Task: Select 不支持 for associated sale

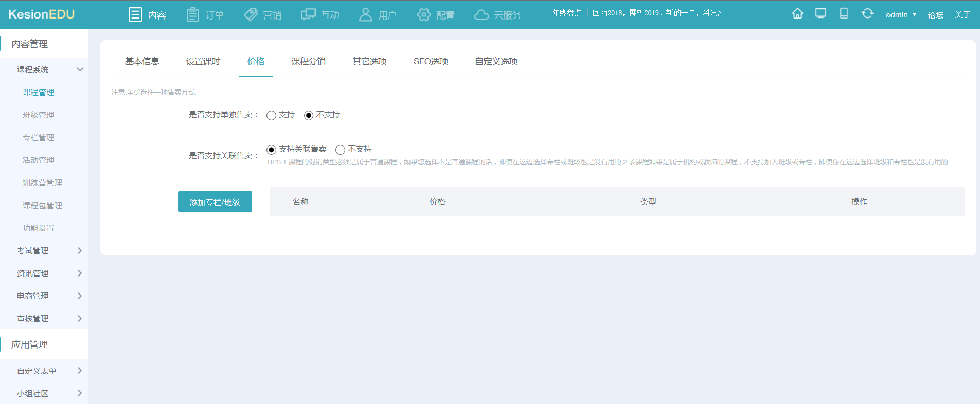Action: (x=340, y=150)
